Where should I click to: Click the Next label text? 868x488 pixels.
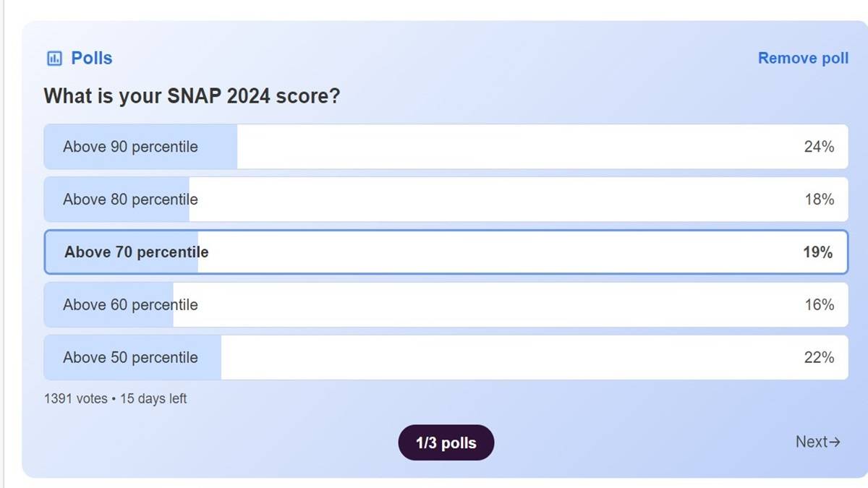pos(813,442)
